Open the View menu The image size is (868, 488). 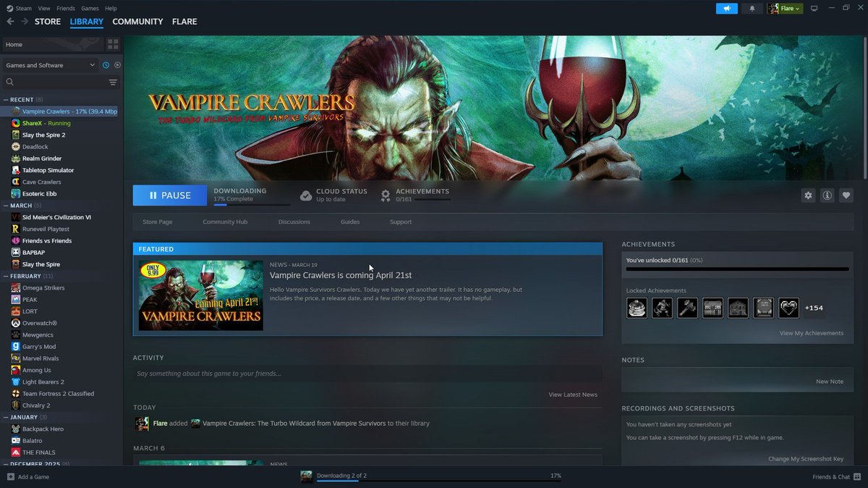point(44,9)
